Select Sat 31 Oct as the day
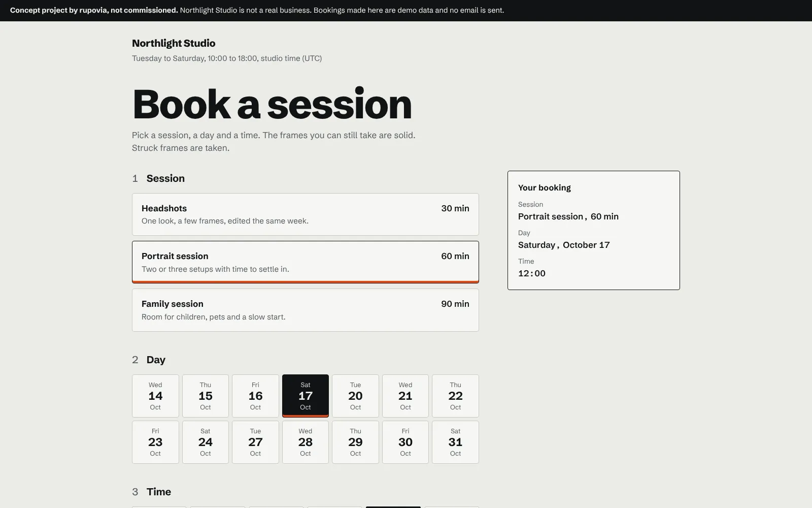 (455, 442)
